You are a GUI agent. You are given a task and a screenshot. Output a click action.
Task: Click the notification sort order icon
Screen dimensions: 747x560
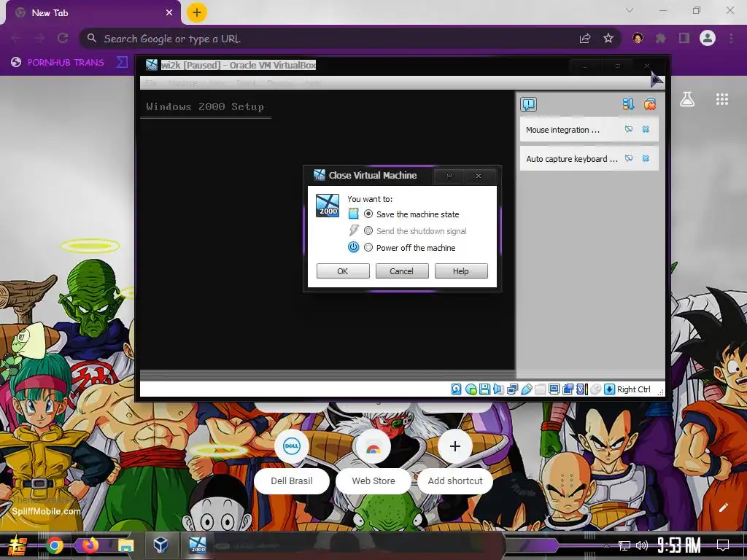628,104
